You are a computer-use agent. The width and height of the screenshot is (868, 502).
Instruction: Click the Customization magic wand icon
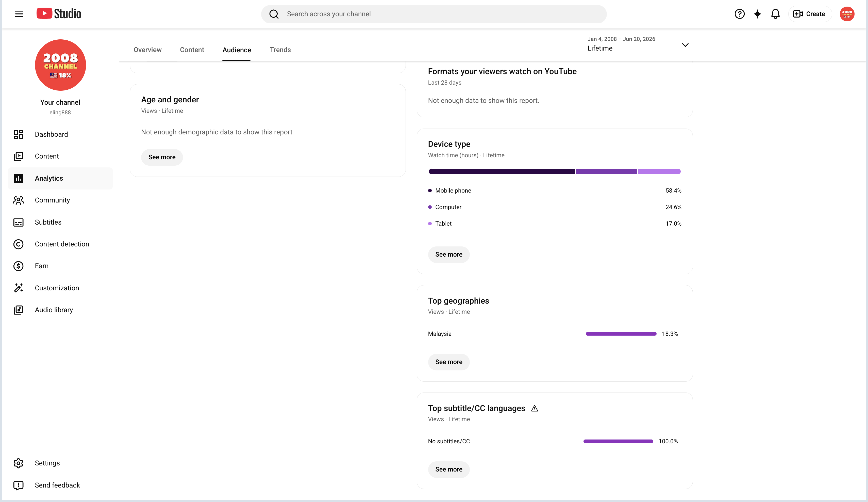[18, 288]
